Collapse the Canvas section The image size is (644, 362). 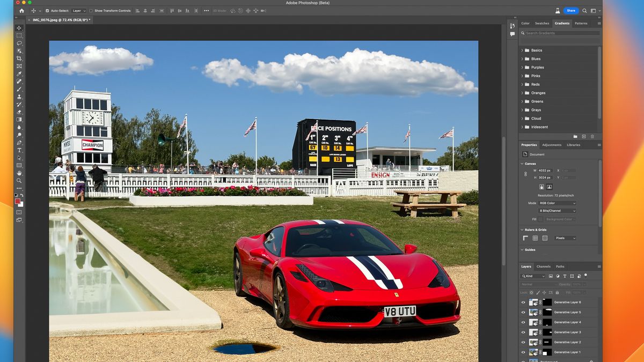tap(522, 164)
